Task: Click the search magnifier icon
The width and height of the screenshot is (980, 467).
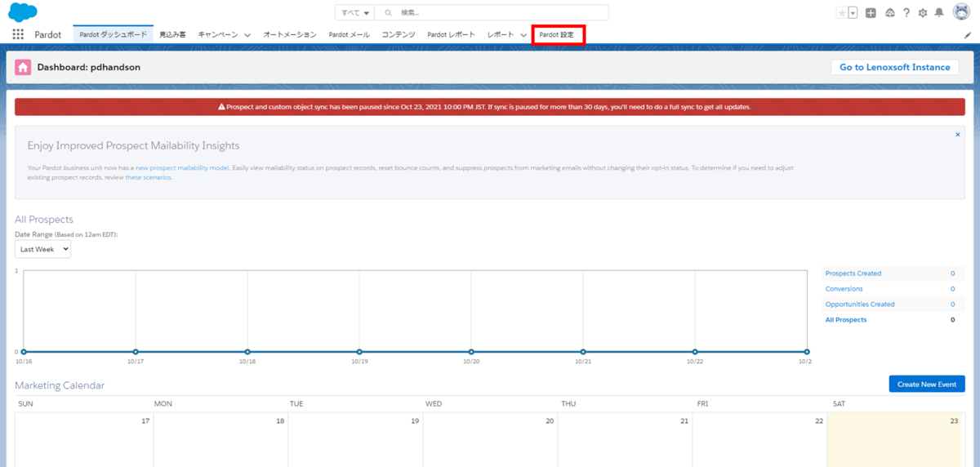Action: [389, 13]
